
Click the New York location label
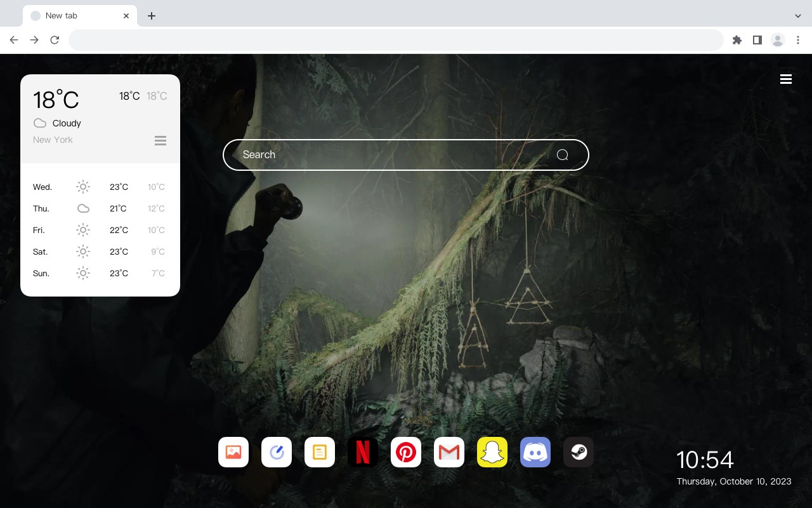tap(53, 140)
